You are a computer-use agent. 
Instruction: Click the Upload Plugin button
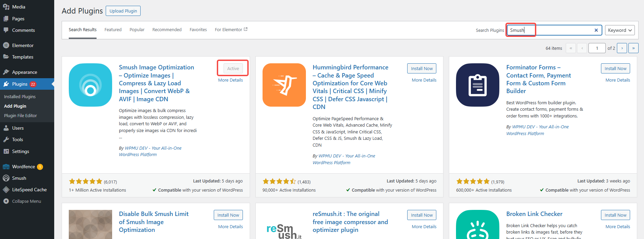(123, 11)
